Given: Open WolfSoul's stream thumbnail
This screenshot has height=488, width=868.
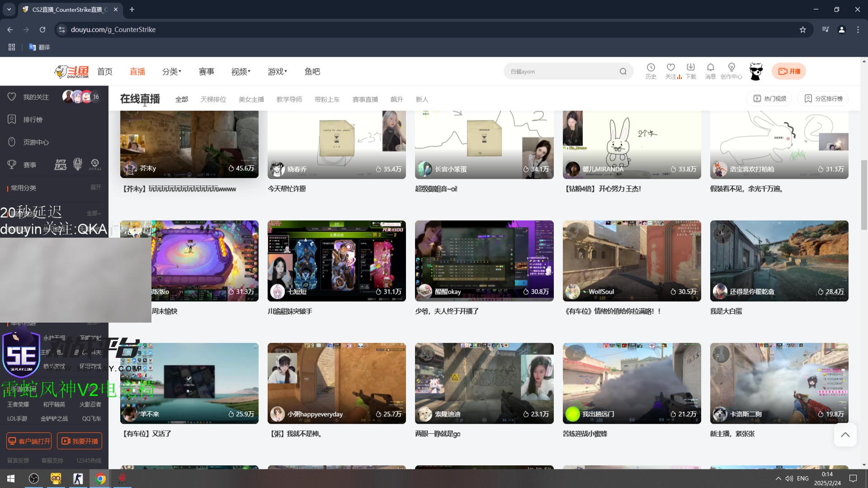Looking at the screenshot, I should [632, 261].
